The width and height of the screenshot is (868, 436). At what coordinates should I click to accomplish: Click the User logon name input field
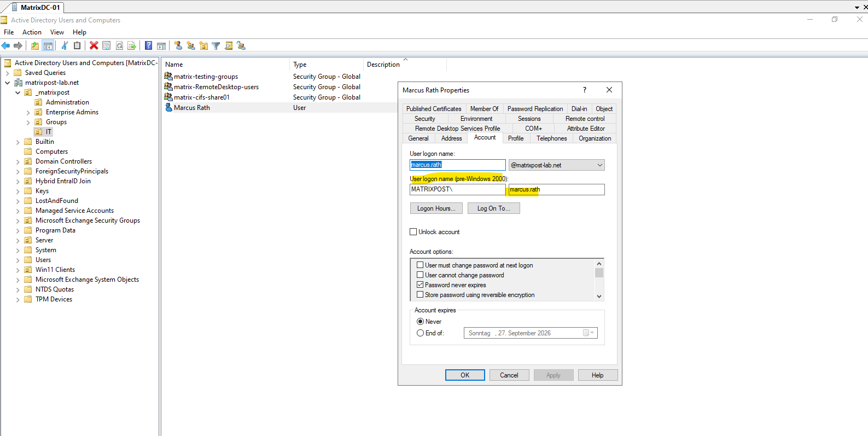[458, 165]
